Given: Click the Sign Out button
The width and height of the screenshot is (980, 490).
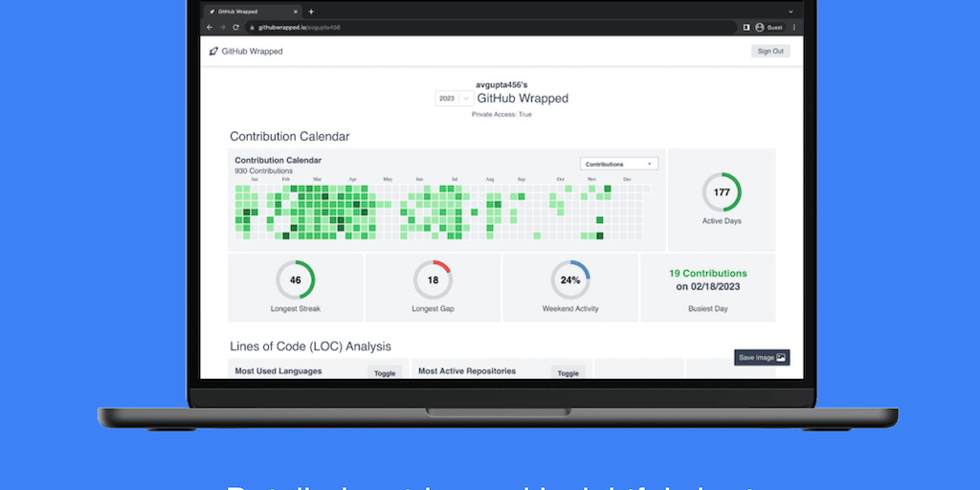Looking at the screenshot, I should point(770,52).
